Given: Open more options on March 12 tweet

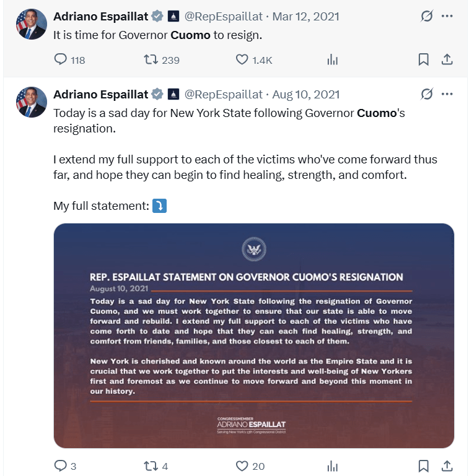Looking at the screenshot, I should pos(447,16).
